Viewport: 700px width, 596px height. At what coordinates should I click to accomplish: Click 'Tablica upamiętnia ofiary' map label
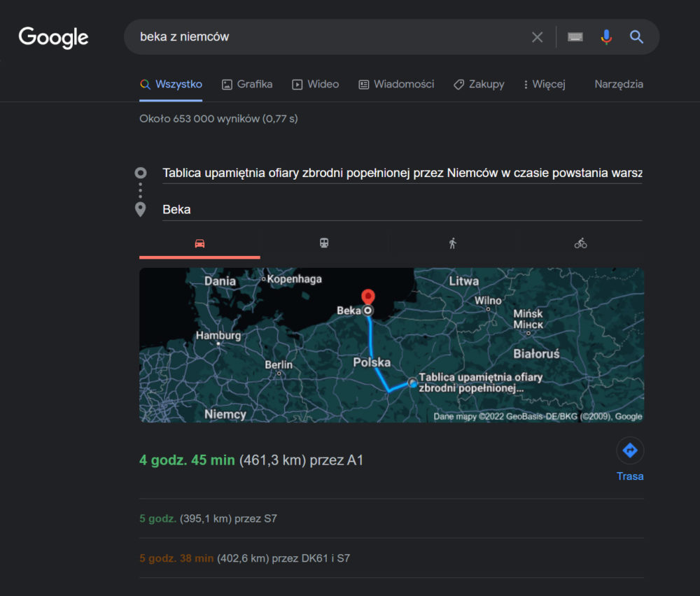tap(481, 383)
